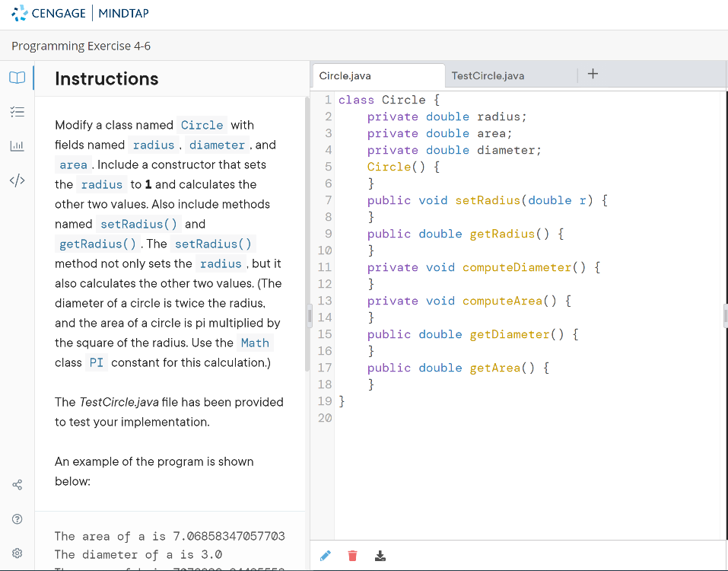Open the task checklist icon in sidebar
This screenshot has height=571, width=728.
[17, 112]
